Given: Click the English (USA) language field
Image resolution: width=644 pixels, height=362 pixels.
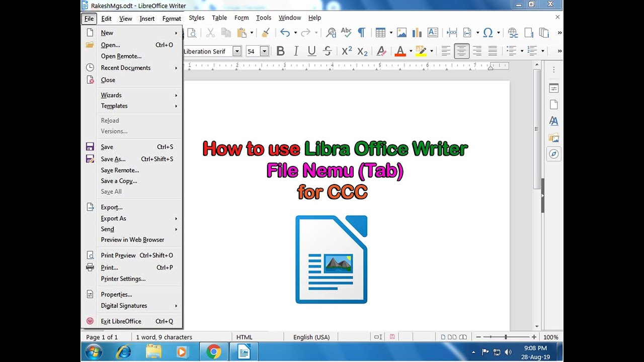Looking at the screenshot, I should coord(312,337).
